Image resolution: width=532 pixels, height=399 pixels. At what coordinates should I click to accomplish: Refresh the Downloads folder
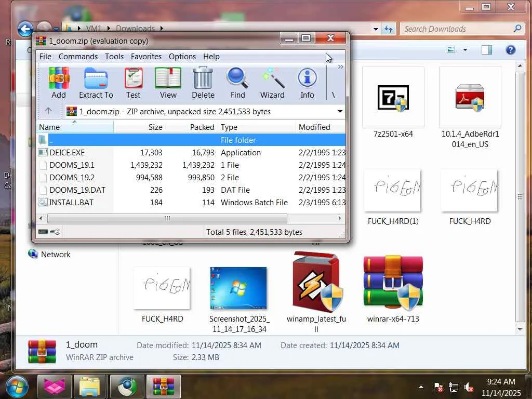389,29
